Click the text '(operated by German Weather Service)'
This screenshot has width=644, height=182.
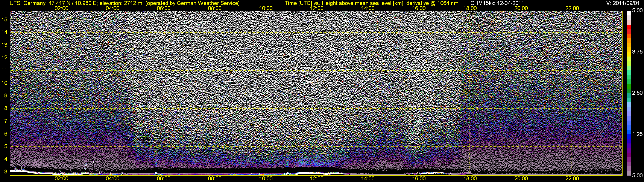click(193, 3)
